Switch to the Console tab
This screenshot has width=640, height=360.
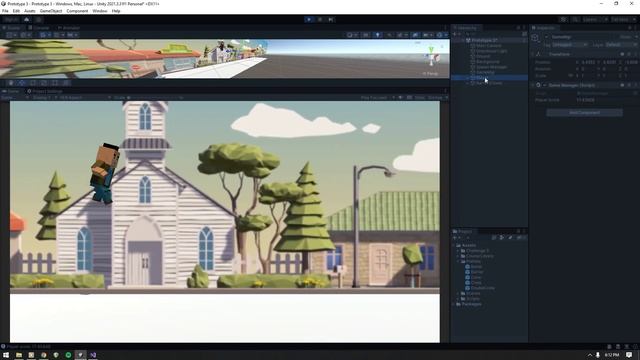[x=39, y=28]
